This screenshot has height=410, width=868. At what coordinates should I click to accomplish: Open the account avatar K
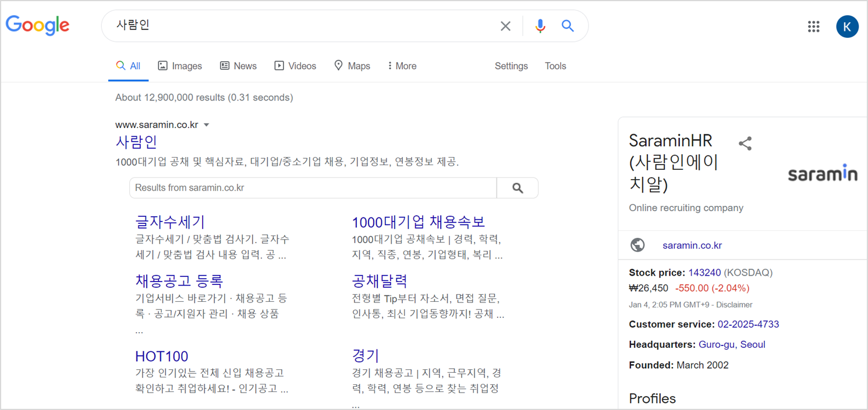coord(847,26)
